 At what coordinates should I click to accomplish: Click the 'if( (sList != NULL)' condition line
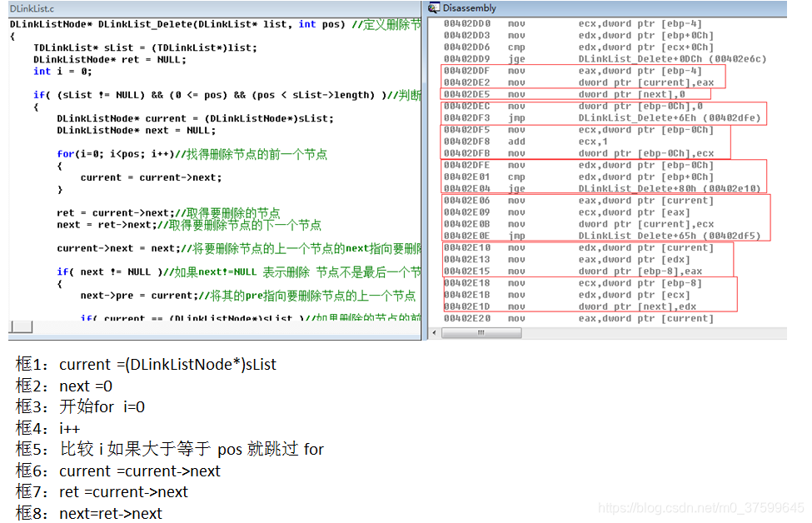coord(227,95)
